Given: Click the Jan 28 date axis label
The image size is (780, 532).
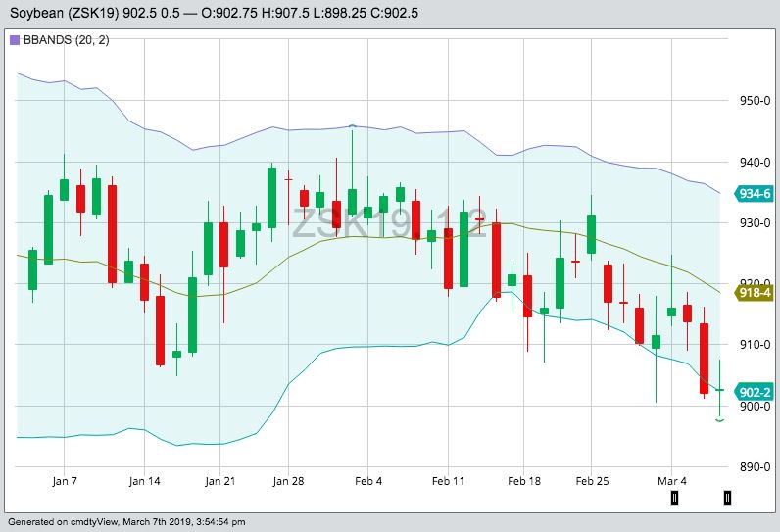Looking at the screenshot, I should coord(288,481).
